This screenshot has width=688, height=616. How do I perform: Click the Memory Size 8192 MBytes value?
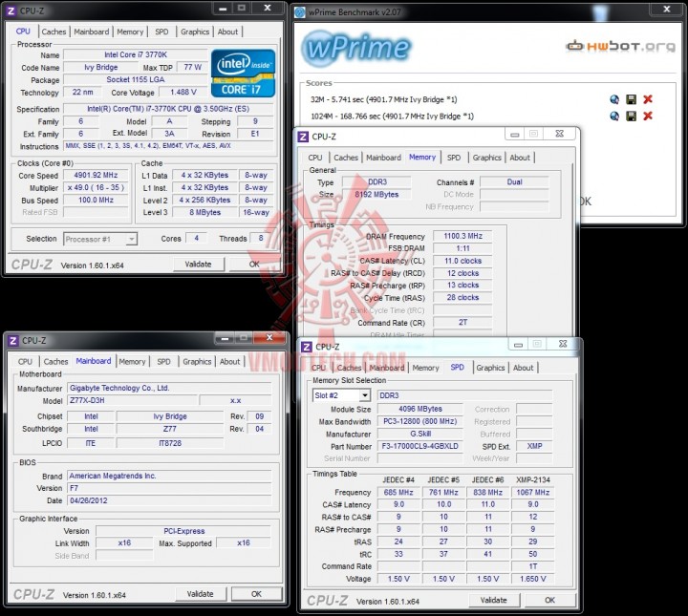click(x=376, y=194)
